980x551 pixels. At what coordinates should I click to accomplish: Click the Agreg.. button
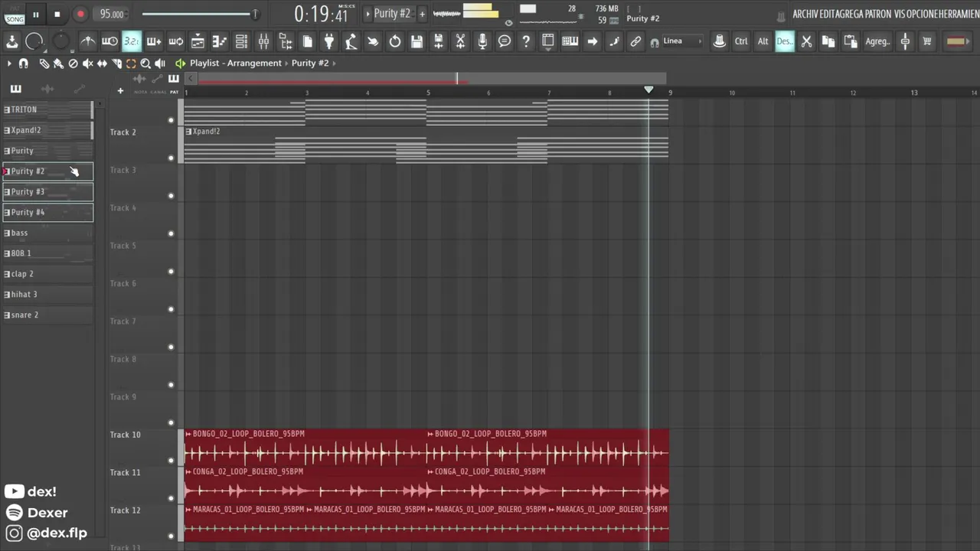877,41
